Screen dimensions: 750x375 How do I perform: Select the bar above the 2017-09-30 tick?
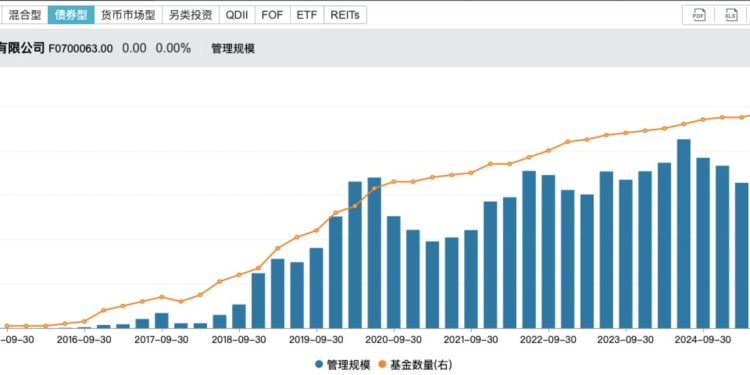[162, 320]
